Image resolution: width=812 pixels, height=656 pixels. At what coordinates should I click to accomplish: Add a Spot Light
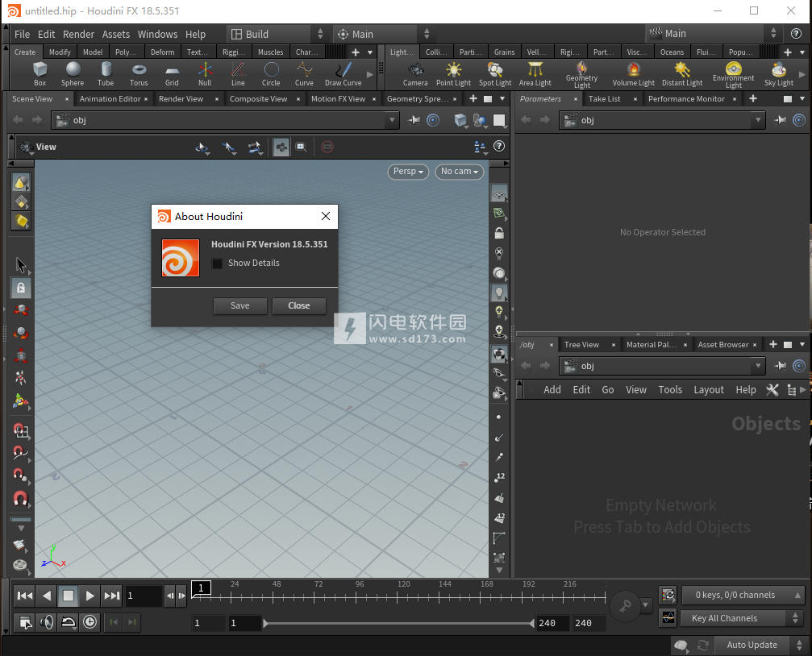pos(495,73)
